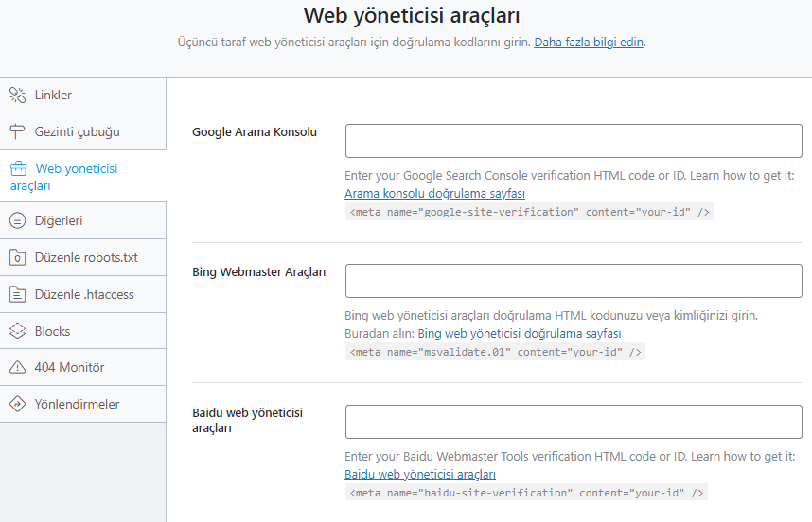The width and height of the screenshot is (812, 522).
Task: Click the diamond arrow icon for Yönlendirmeler
Action: 17,404
